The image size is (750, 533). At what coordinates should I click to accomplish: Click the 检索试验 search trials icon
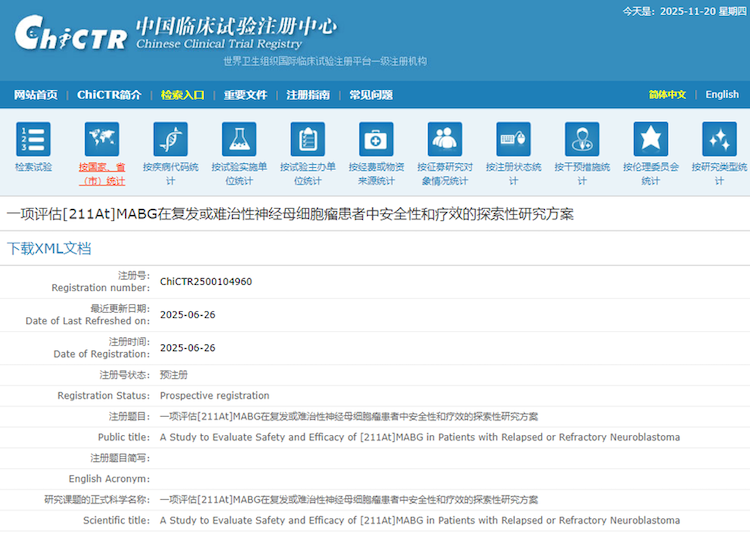tap(33, 140)
